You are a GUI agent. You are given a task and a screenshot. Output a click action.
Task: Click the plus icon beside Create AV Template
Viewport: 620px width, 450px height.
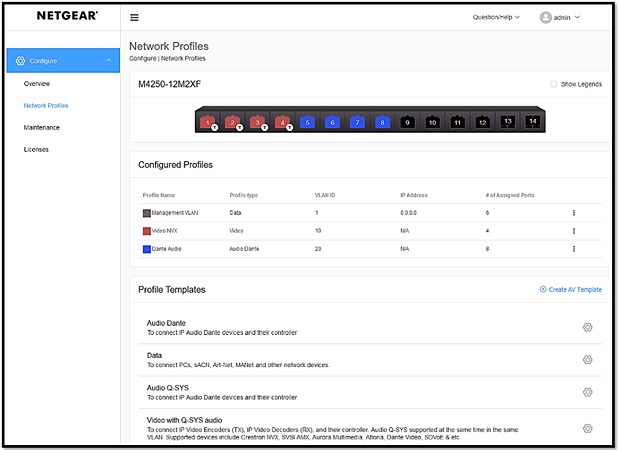[x=543, y=289]
